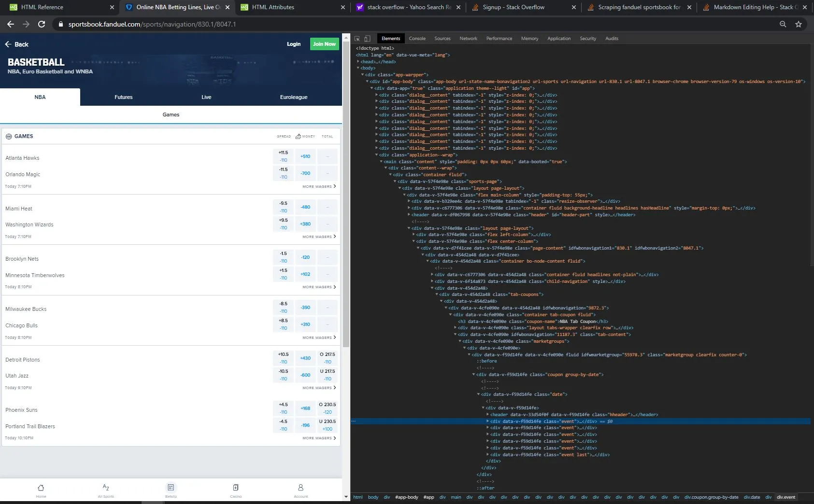Reload the FanDuel page
The width and height of the screenshot is (814, 504).
[42, 24]
